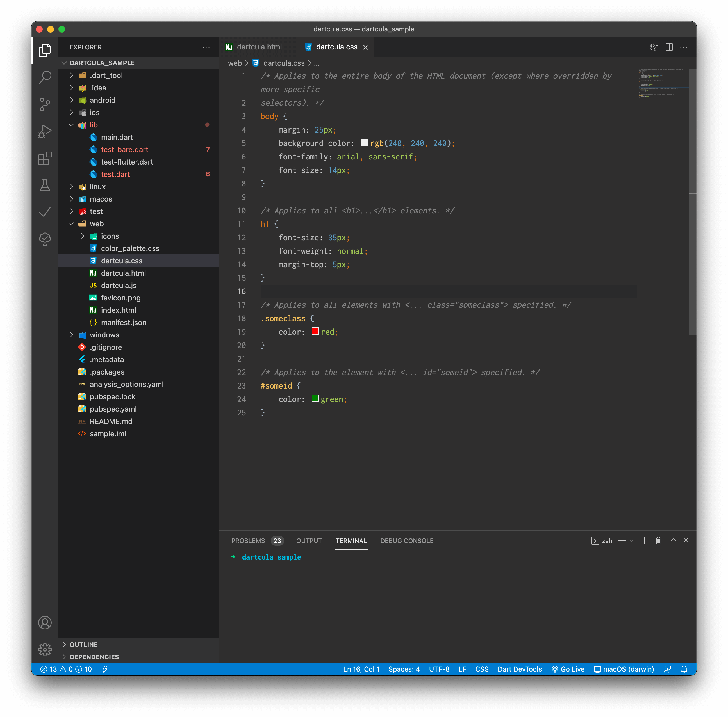Open the Manage gear icon

[45, 649]
